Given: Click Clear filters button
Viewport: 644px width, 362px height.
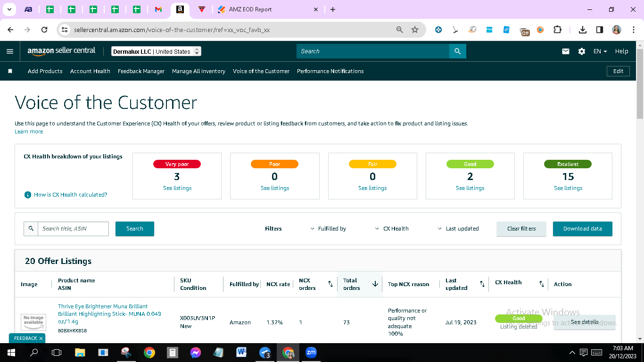Looking at the screenshot, I should [x=521, y=229].
